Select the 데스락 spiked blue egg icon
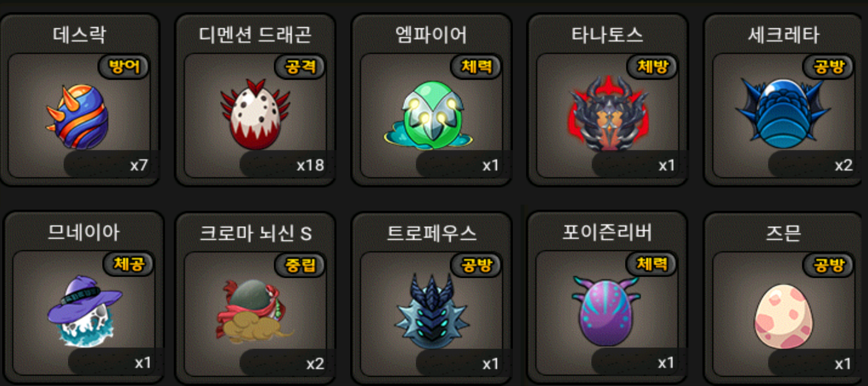Screen dimensions: 868x386 click(x=77, y=117)
